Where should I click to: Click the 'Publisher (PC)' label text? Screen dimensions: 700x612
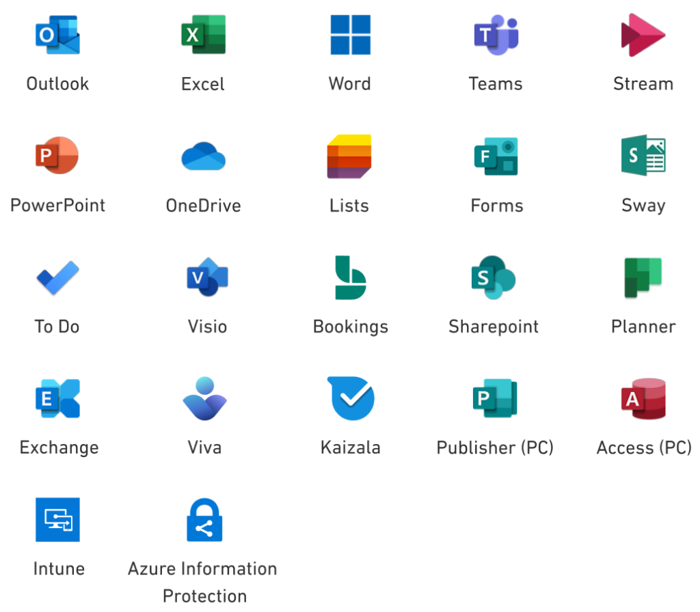click(x=495, y=448)
